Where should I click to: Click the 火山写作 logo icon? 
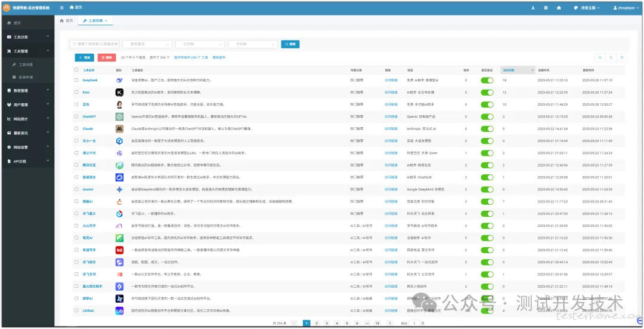[x=119, y=226]
